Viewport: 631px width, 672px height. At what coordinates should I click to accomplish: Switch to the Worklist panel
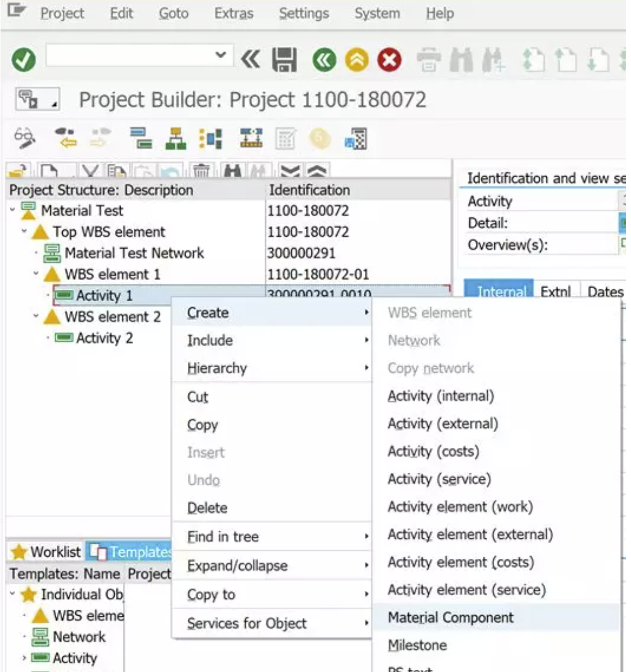[47, 551]
